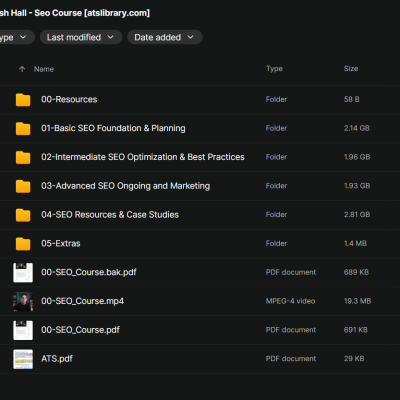This screenshot has height=400, width=400.
Task: Click the 1.96 GB size value
Action: pyautogui.click(x=357, y=157)
